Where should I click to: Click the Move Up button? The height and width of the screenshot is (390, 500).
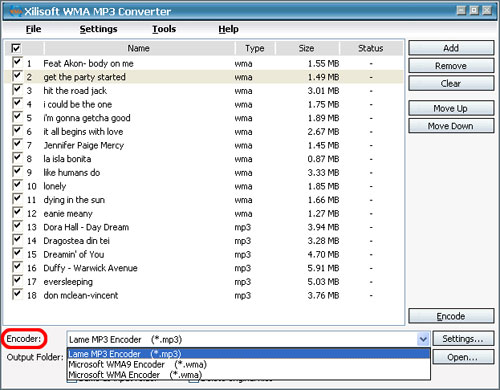point(451,108)
